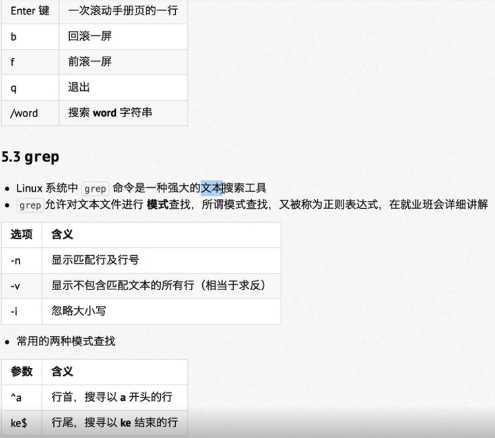Click the '显示不包含匹配文本的所有行' cell
The height and width of the screenshot is (438, 495).
(161, 286)
